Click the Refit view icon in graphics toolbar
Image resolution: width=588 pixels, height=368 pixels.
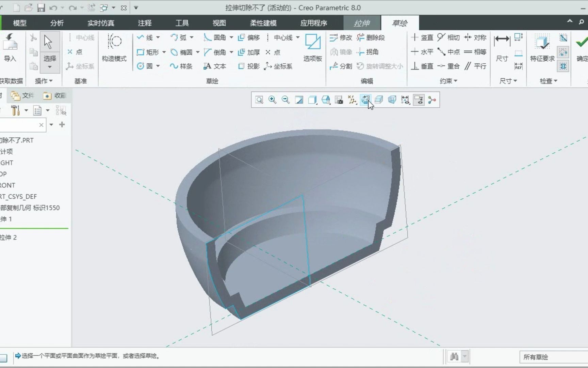259,100
